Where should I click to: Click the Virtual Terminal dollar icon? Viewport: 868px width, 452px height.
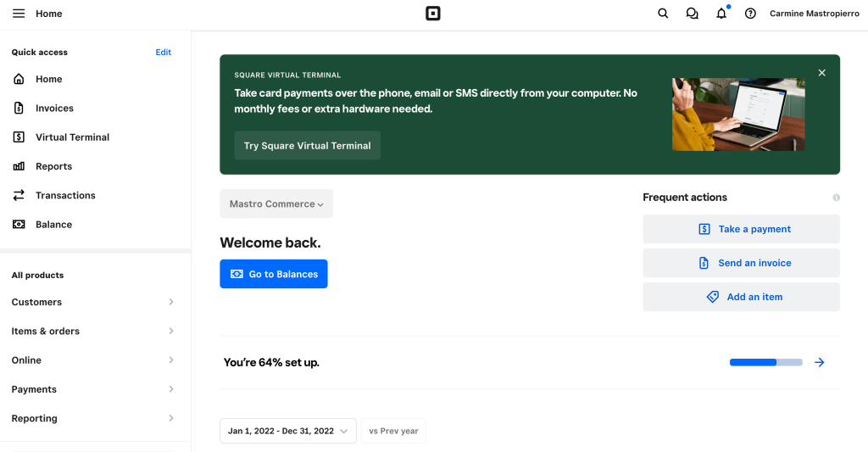(19, 137)
